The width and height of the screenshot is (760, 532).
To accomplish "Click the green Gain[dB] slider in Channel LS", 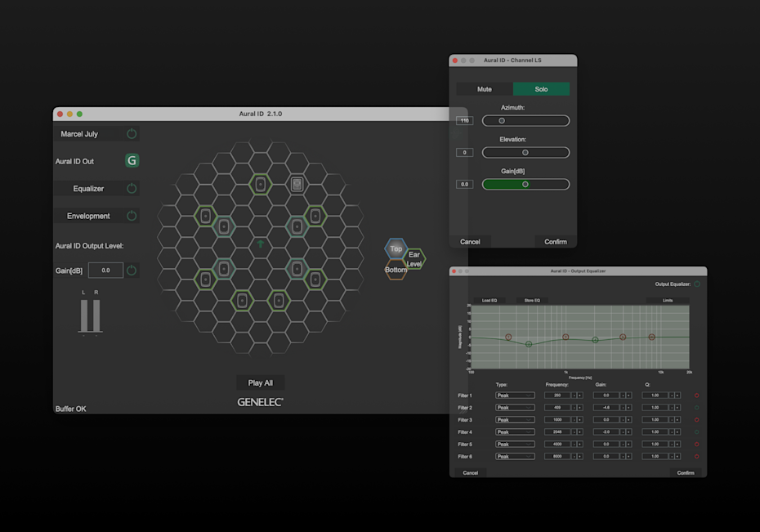I will tap(526, 184).
